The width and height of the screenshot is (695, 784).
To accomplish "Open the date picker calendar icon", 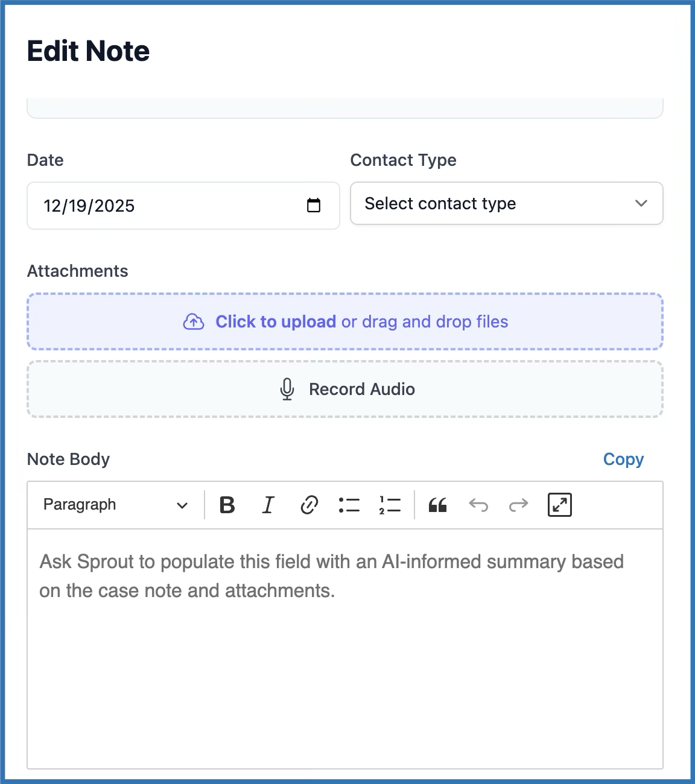I will (x=314, y=206).
